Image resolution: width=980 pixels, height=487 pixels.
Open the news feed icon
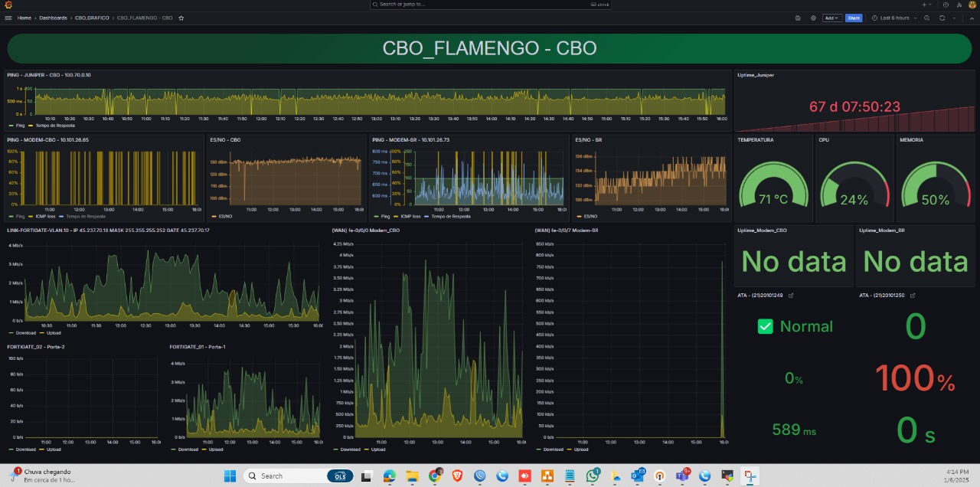(x=959, y=5)
